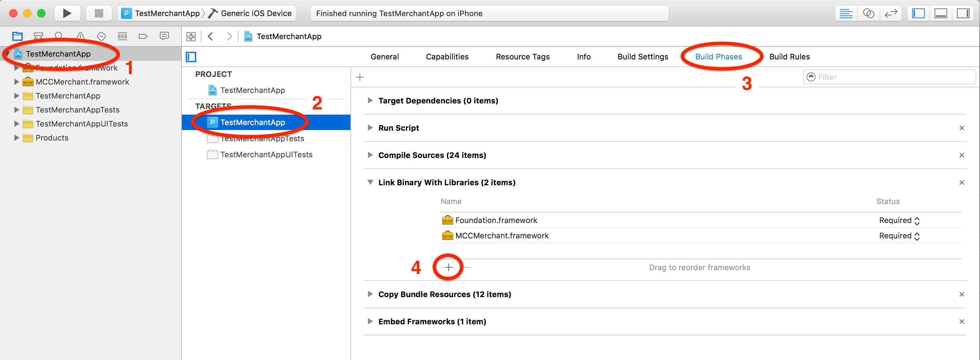Show the assistant editor
The height and width of the screenshot is (360, 980).
[x=868, y=14]
